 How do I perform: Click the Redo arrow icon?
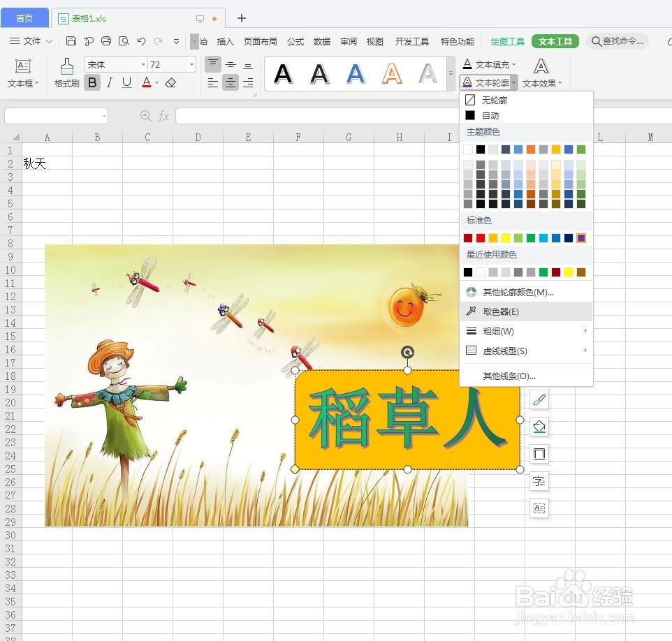tap(158, 41)
